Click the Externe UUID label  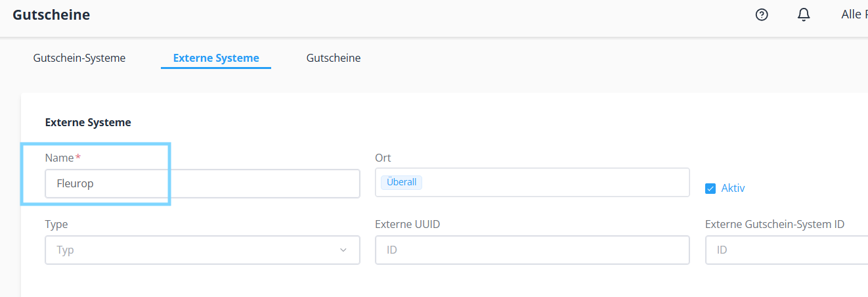click(x=407, y=224)
